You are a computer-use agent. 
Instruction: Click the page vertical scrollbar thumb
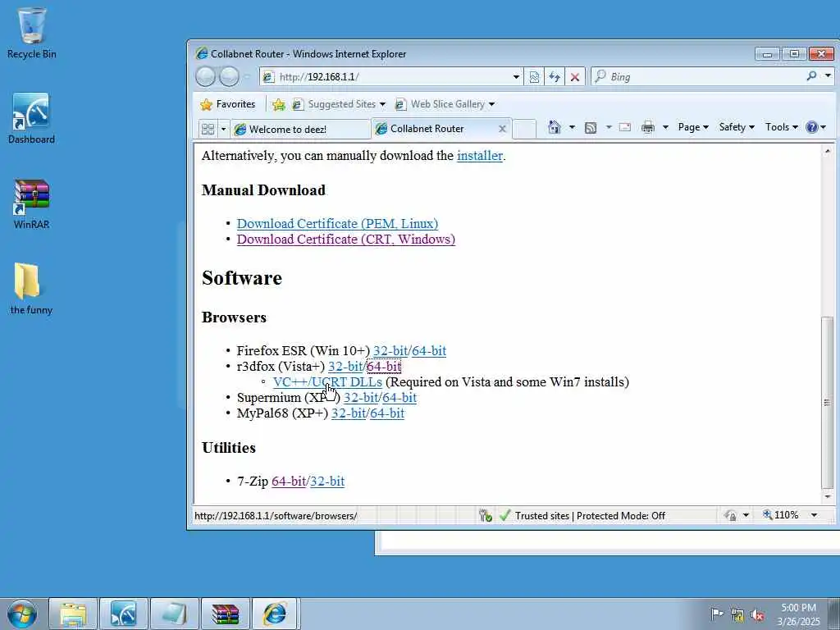click(x=828, y=402)
